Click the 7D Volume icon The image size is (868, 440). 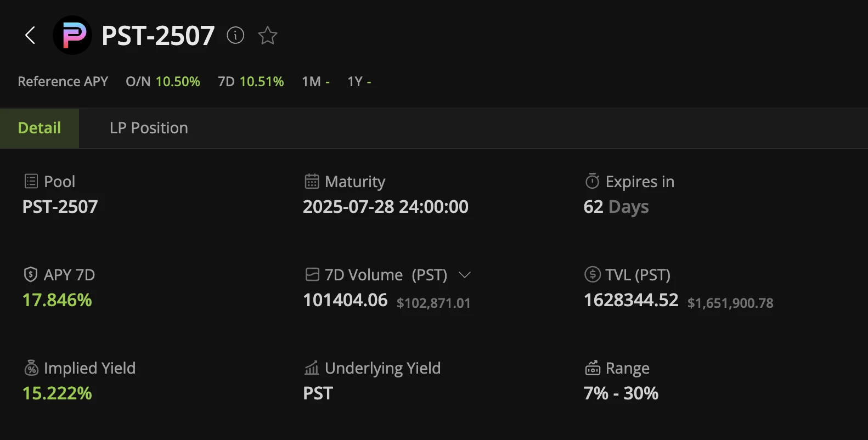[x=312, y=274]
